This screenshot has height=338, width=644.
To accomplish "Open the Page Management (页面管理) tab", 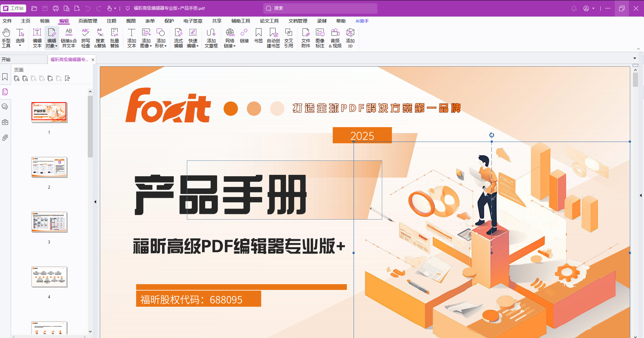I will (88, 21).
